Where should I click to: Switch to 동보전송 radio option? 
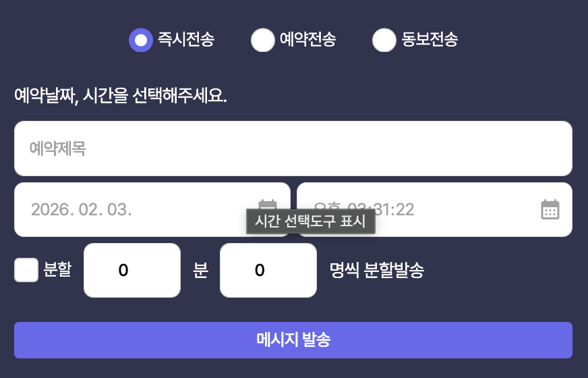tap(384, 40)
